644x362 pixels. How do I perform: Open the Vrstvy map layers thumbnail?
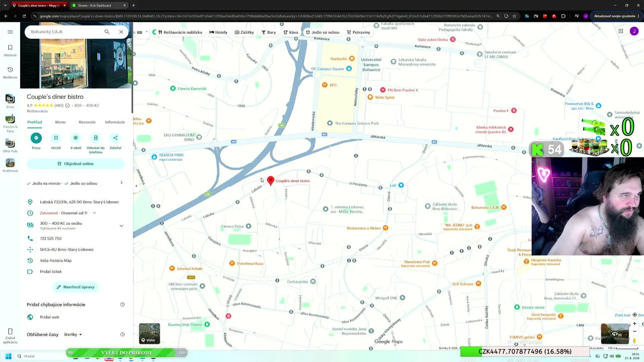(149, 333)
